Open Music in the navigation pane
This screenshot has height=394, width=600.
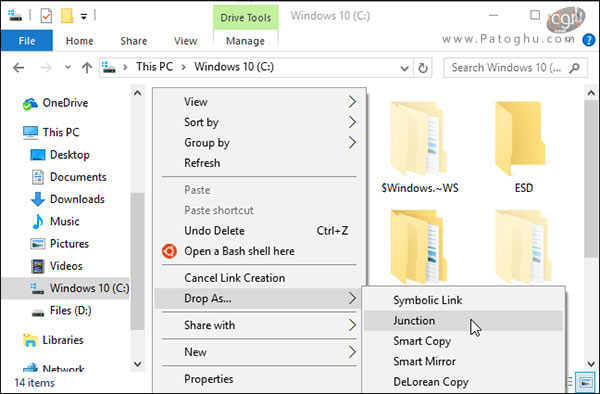pos(64,221)
